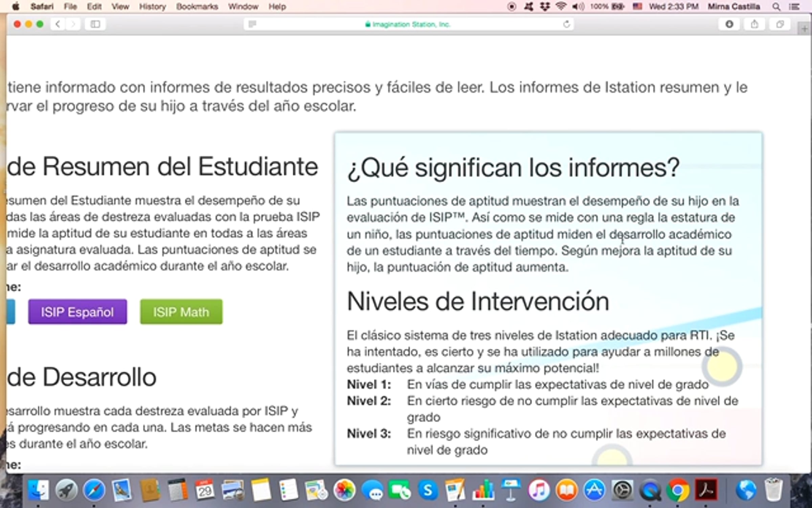Show battery status menu

607,6
